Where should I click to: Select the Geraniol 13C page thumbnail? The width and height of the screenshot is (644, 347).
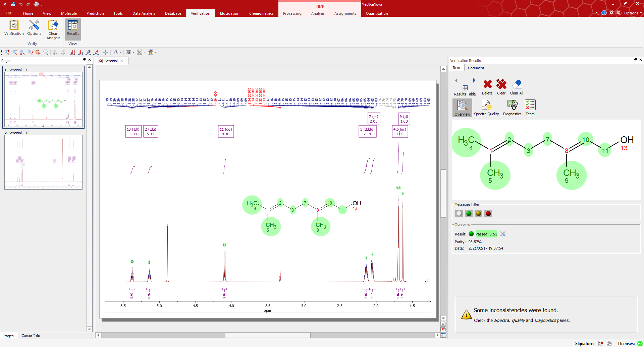pyautogui.click(x=43, y=162)
